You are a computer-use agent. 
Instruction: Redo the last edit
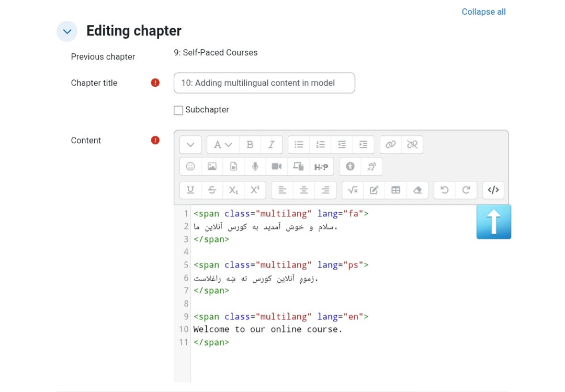tap(466, 190)
